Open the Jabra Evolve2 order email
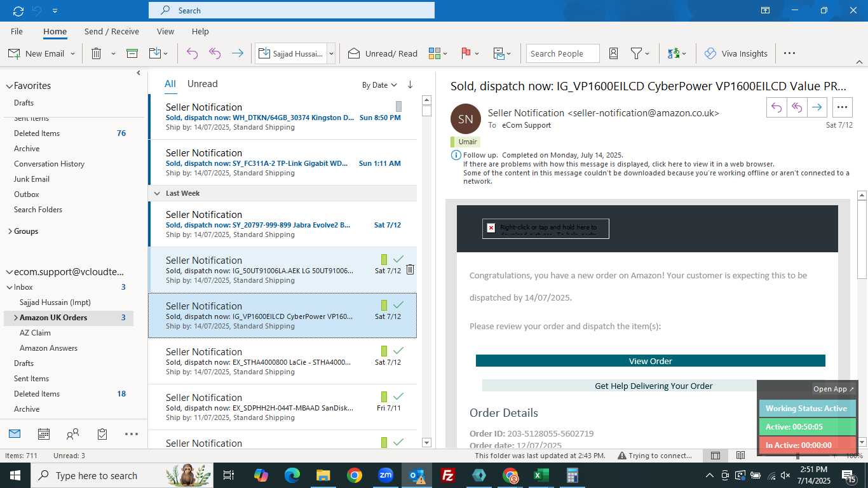 click(283, 224)
